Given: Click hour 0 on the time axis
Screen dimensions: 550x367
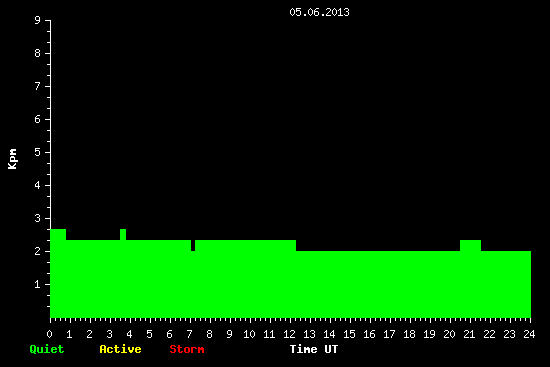Looking at the screenshot, I should 49,334.
